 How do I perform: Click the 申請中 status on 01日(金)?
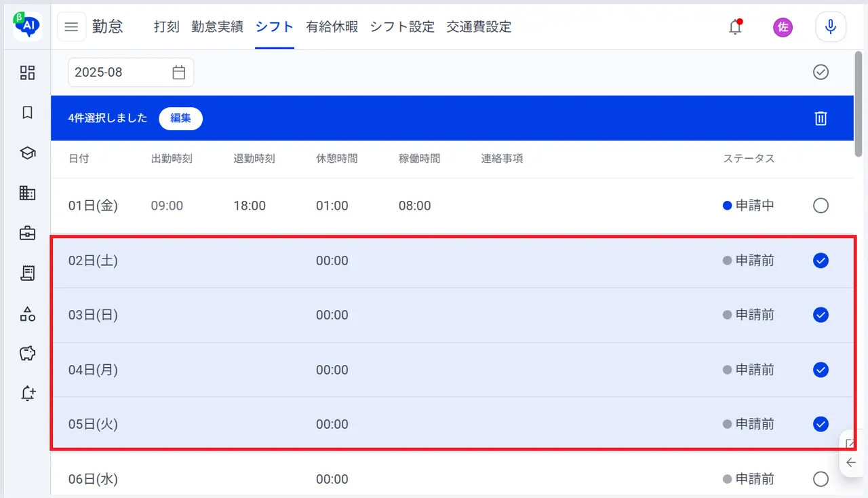pyautogui.click(x=749, y=206)
